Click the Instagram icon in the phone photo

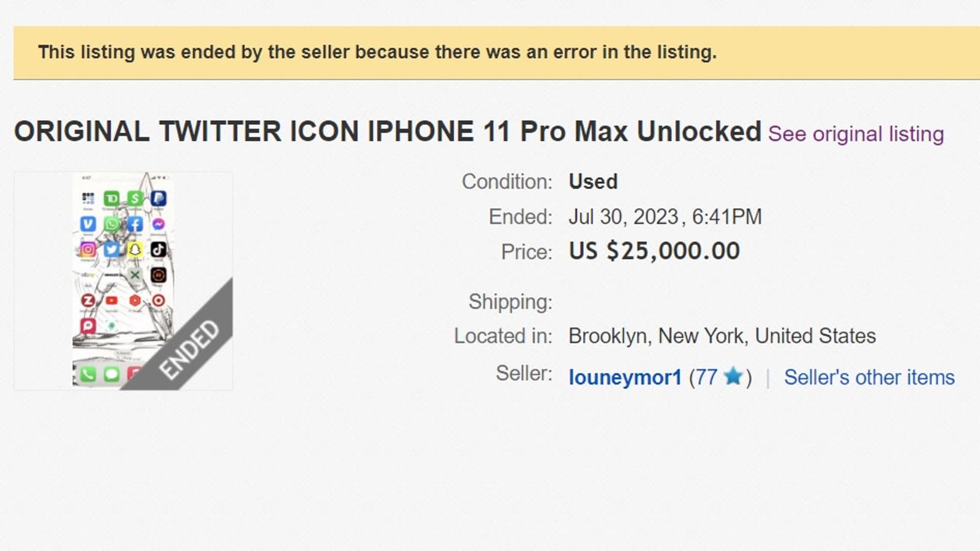coord(88,249)
